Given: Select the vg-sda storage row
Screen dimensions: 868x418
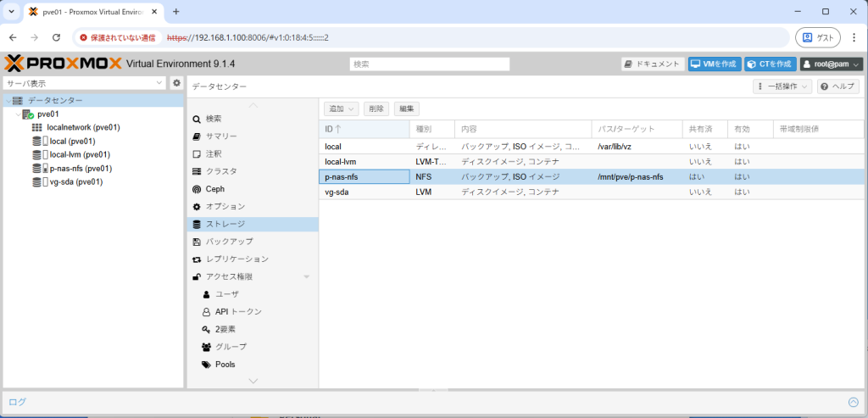Looking at the screenshot, I should 591,192.
